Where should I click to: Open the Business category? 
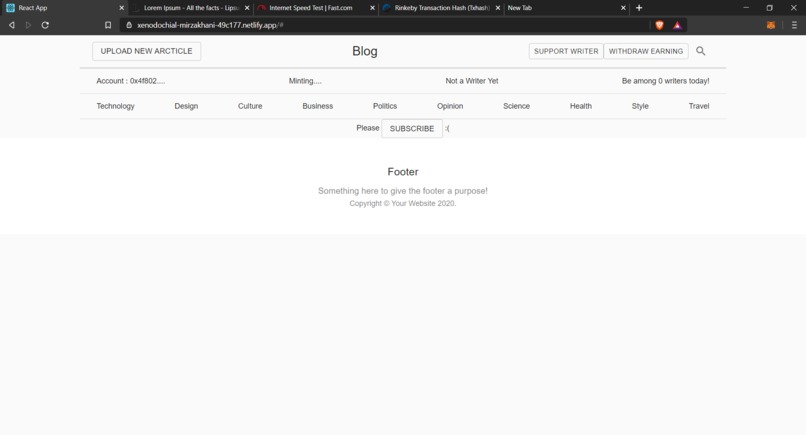coord(318,106)
